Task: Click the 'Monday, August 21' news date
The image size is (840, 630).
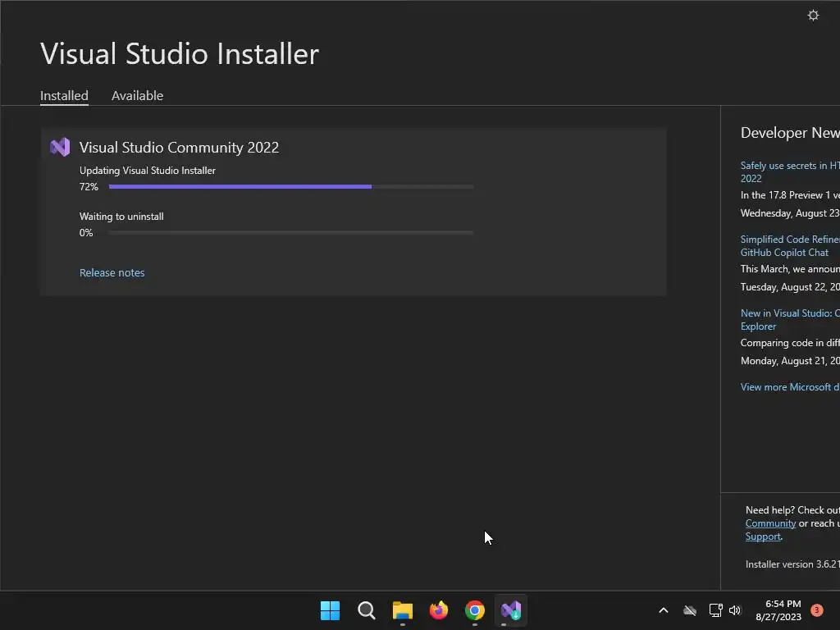Action: point(790,361)
